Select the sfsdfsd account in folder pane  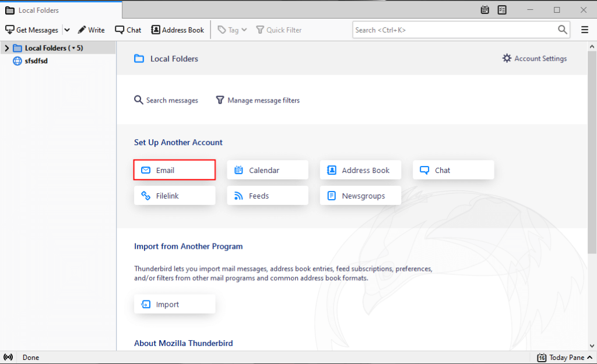click(58, 61)
